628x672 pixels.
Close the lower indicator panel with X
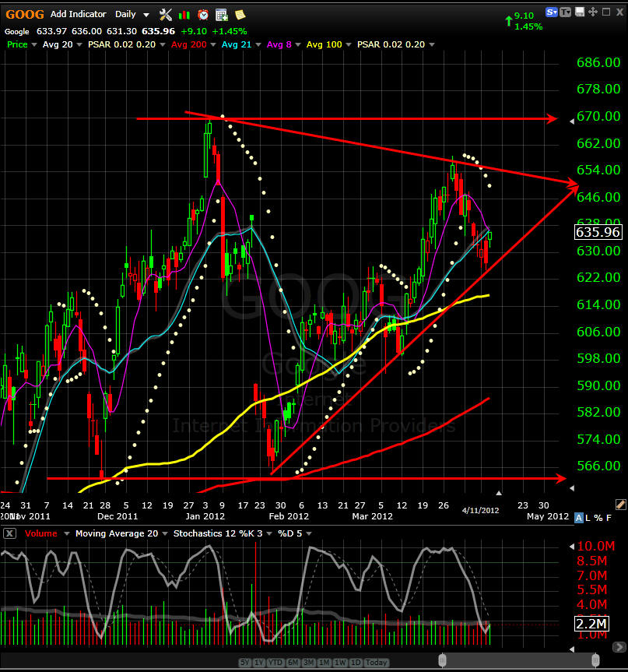click(x=9, y=533)
